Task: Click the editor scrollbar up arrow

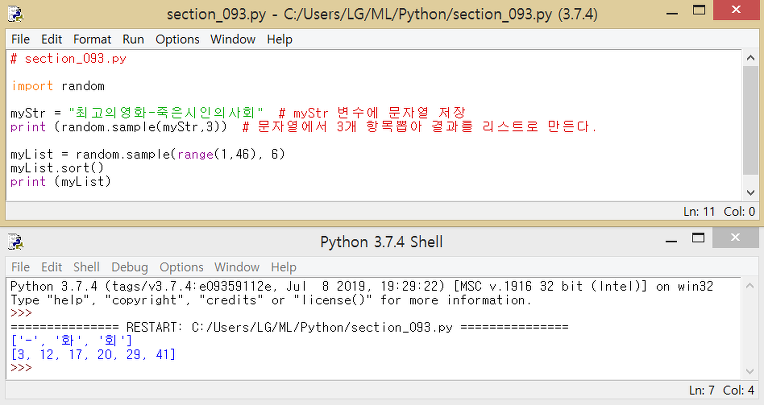Action: (x=750, y=58)
